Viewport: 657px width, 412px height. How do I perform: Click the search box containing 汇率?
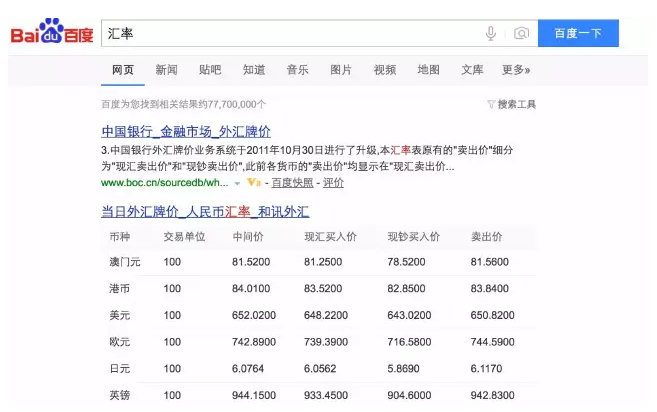point(290,34)
